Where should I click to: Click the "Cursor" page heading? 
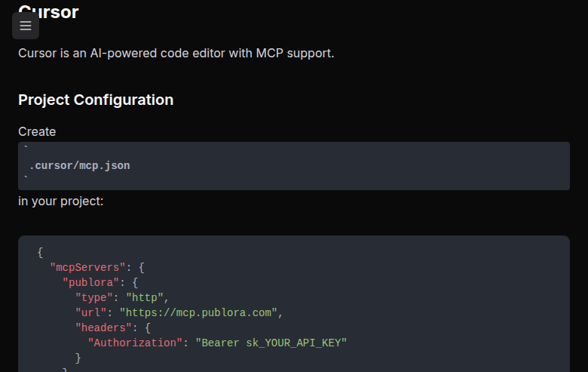pos(48,12)
